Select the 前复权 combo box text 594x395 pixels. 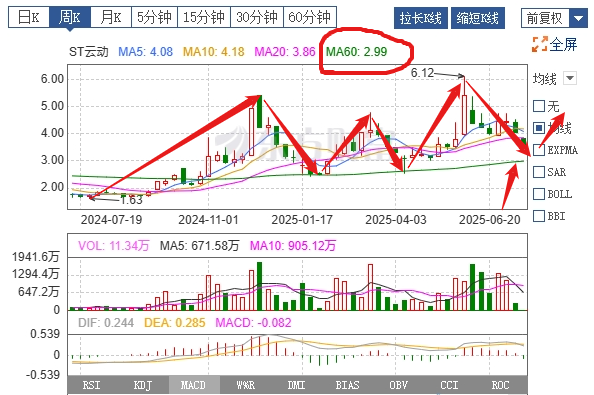[545, 18]
